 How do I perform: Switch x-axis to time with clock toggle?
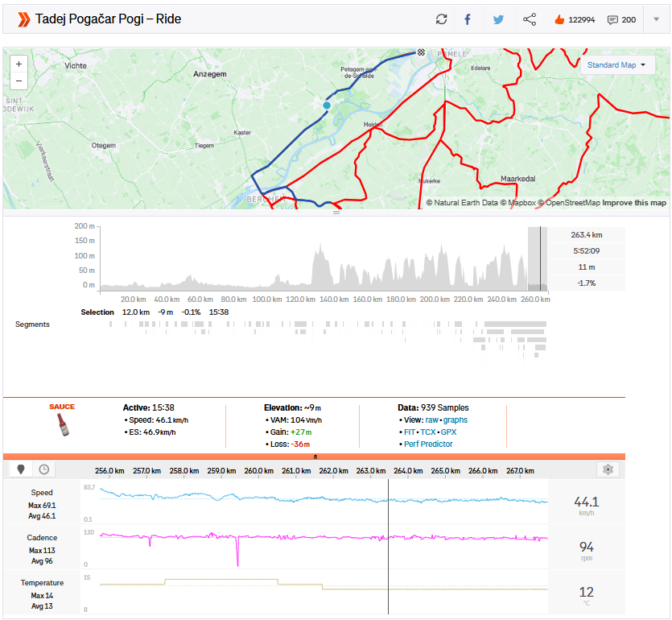point(43,469)
